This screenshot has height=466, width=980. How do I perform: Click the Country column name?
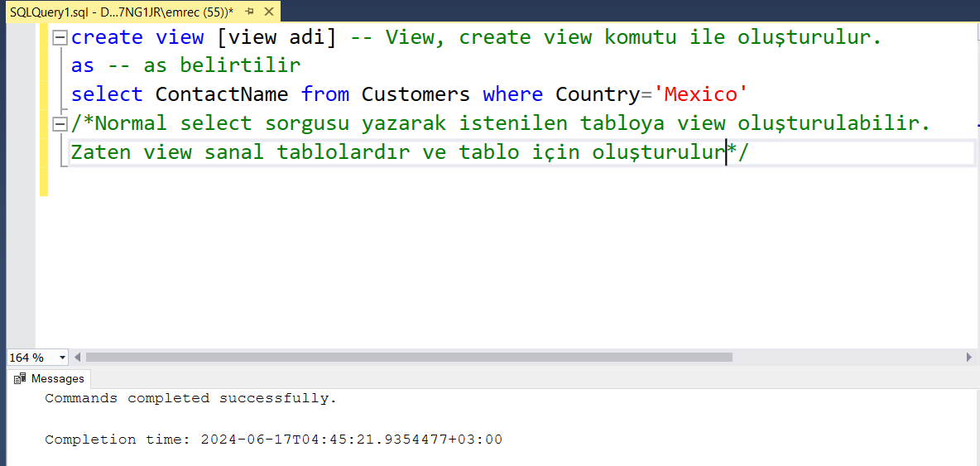point(598,94)
